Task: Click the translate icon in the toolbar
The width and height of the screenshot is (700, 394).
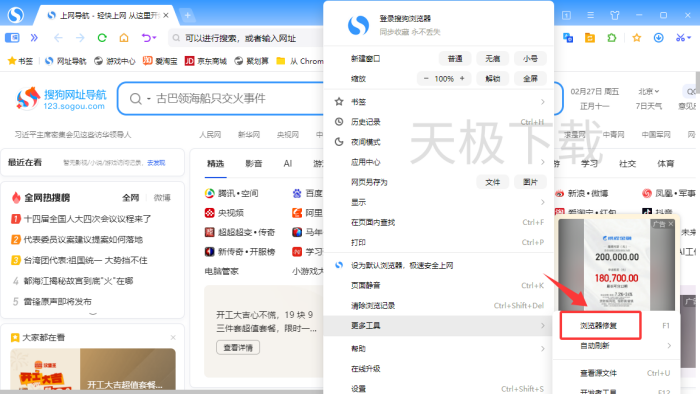Action: [568, 38]
